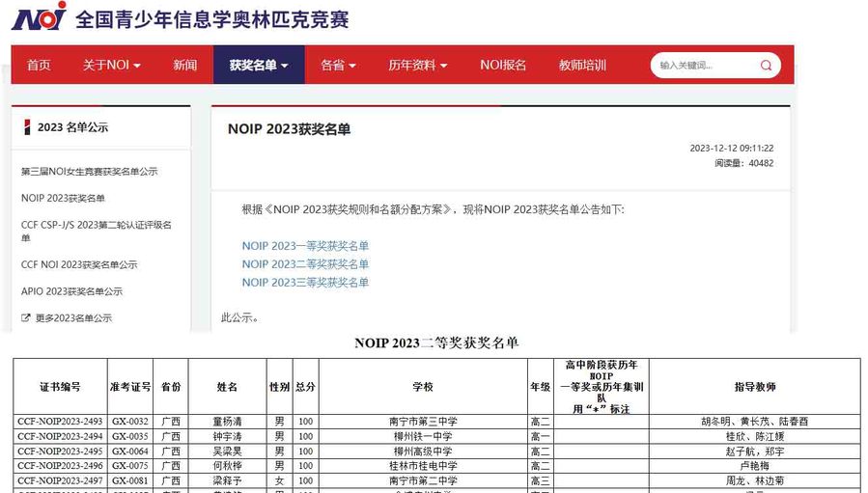Open CCF NOI 2023获奖名单公示 sidebar link
Viewport: 868px width, 493px height.
(x=79, y=265)
